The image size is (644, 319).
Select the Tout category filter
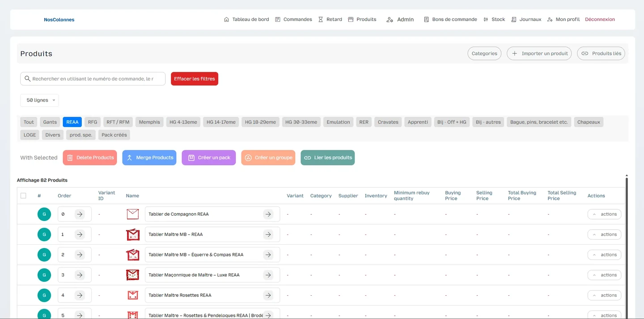pyautogui.click(x=29, y=122)
